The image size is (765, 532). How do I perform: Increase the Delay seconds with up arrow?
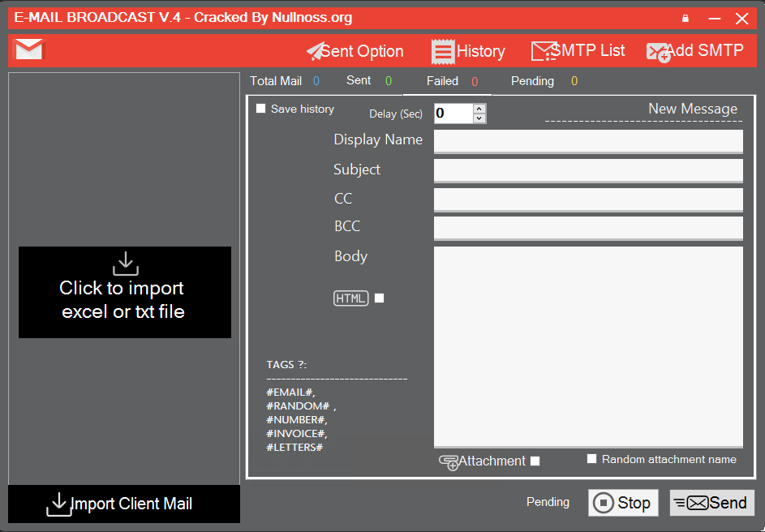click(479, 109)
